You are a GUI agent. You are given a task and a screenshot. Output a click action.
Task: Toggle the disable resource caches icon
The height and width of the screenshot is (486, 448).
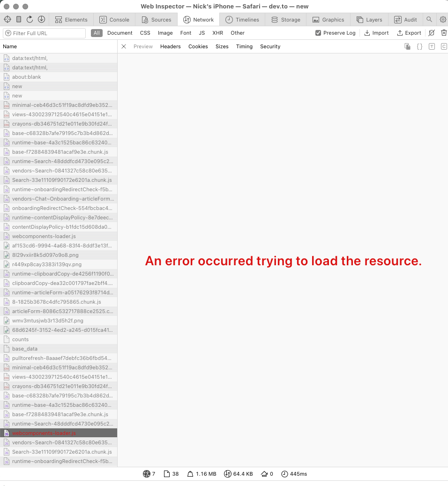tap(432, 33)
